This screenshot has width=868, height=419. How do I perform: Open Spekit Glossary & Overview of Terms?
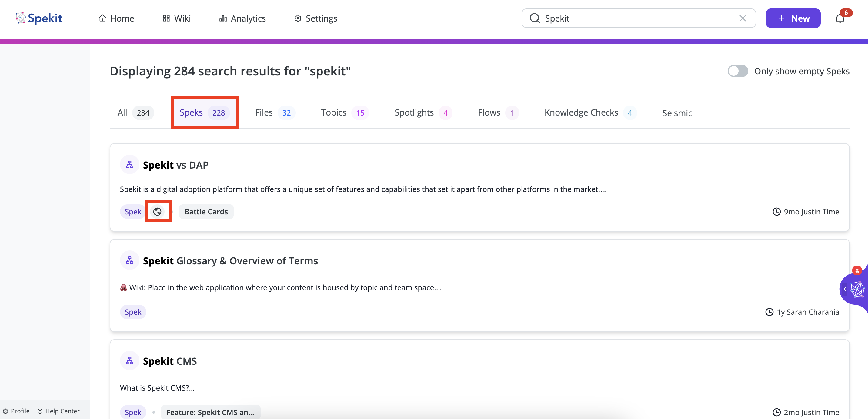pyautogui.click(x=230, y=260)
